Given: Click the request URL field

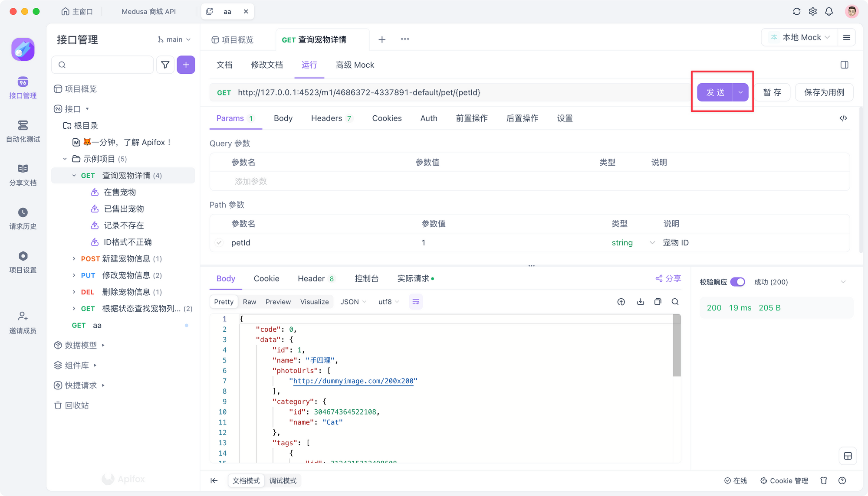Looking at the screenshot, I should [450, 92].
